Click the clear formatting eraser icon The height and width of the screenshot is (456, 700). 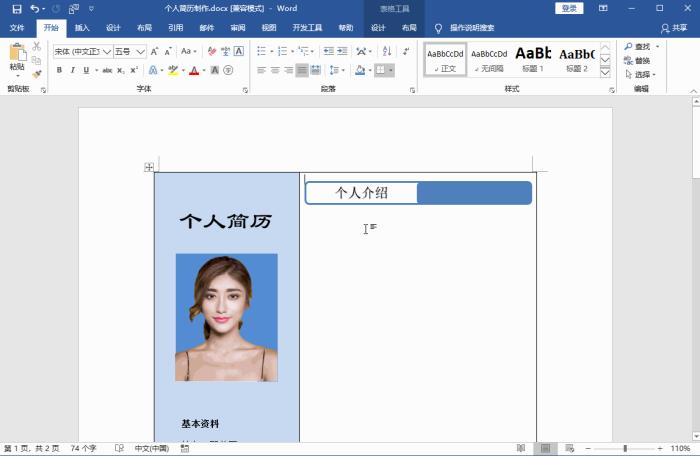point(212,51)
